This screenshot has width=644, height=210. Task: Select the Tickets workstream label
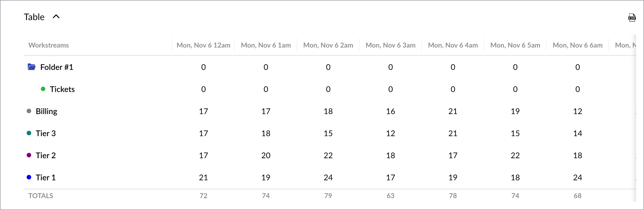[62, 89]
